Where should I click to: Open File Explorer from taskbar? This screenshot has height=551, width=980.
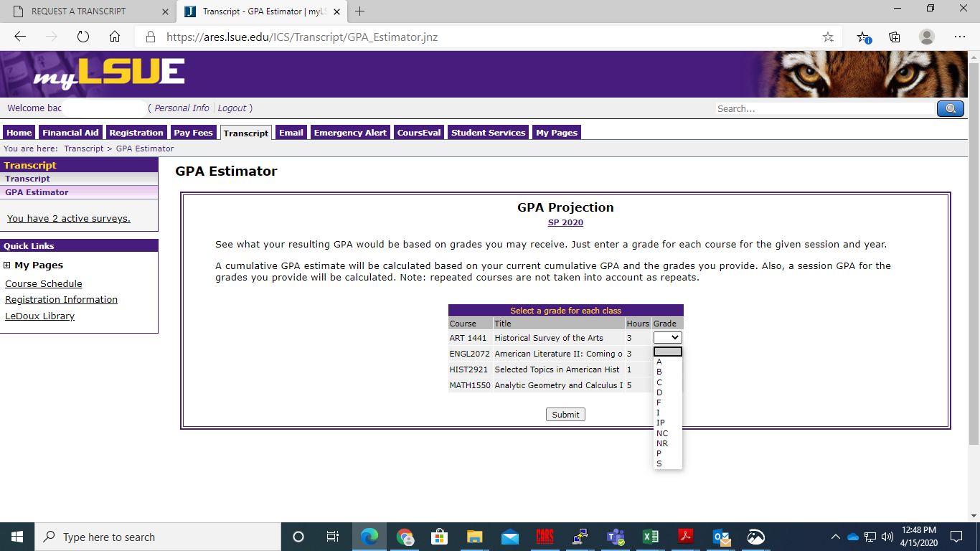474,537
